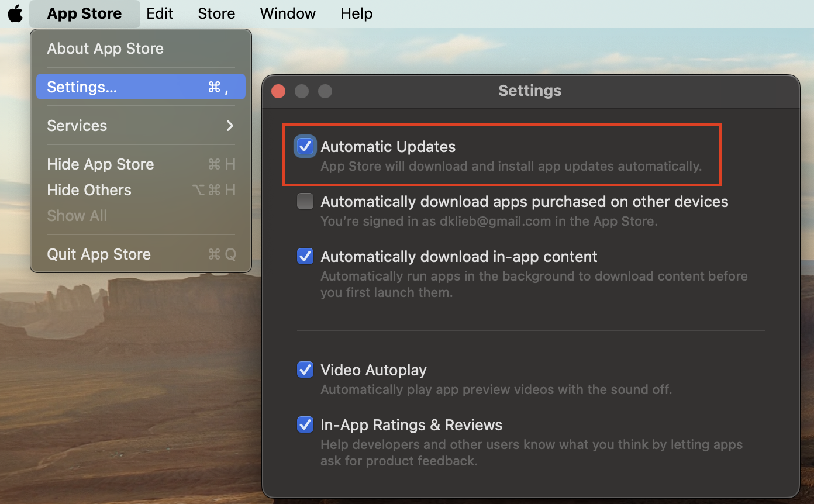The image size is (814, 504).
Task: Expand the Services submenu arrow
Action: [x=230, y=126]
